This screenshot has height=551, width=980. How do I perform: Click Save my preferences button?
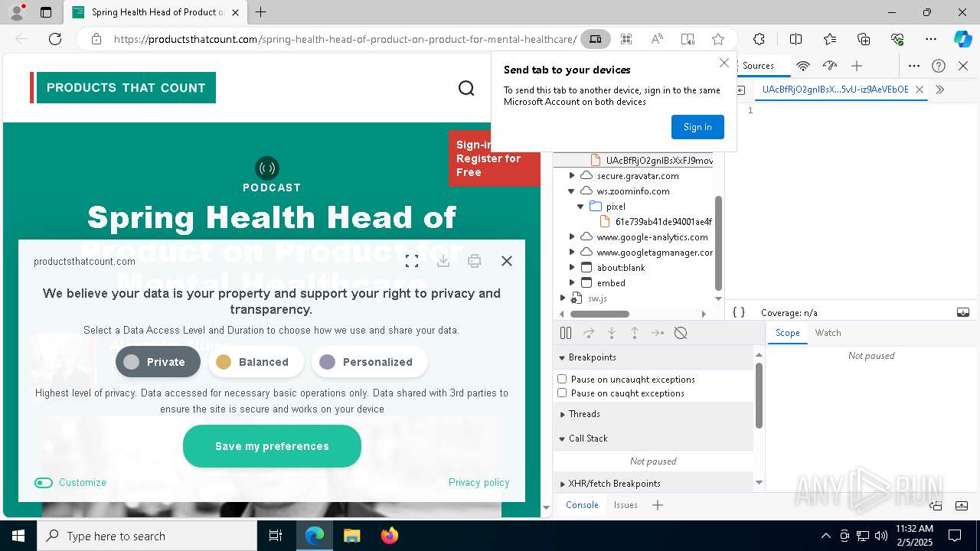tap(272, 446)
